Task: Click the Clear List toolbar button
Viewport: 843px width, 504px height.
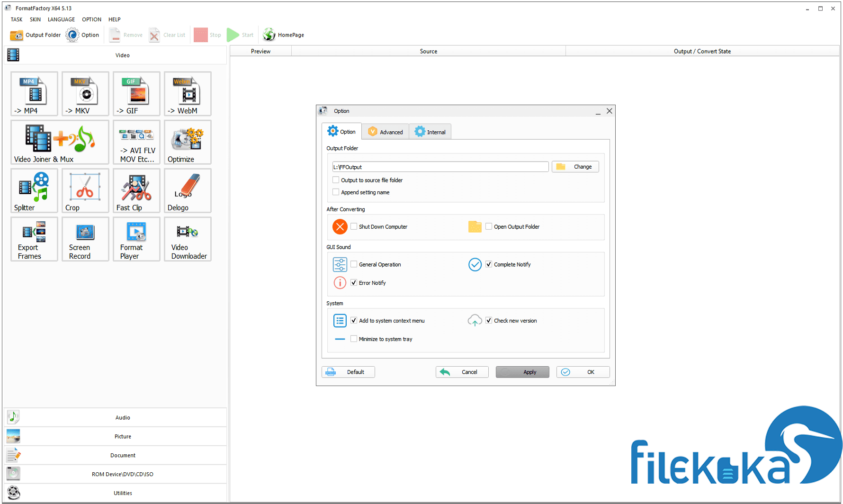Action: pos(167,35)
